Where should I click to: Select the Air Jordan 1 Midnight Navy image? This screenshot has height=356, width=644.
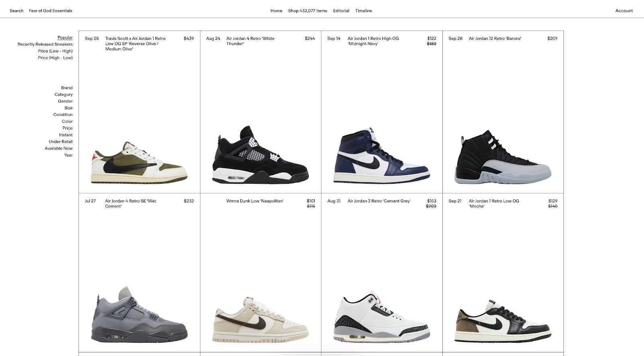[x=382, y=156]
